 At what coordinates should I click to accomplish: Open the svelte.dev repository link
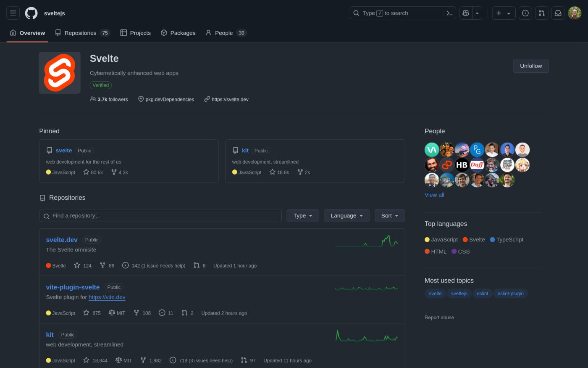62,240
